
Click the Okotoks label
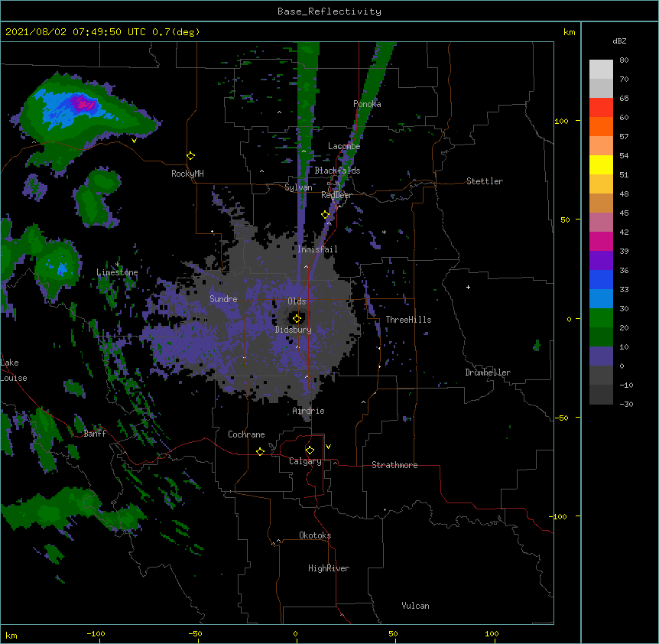point(315,535)
